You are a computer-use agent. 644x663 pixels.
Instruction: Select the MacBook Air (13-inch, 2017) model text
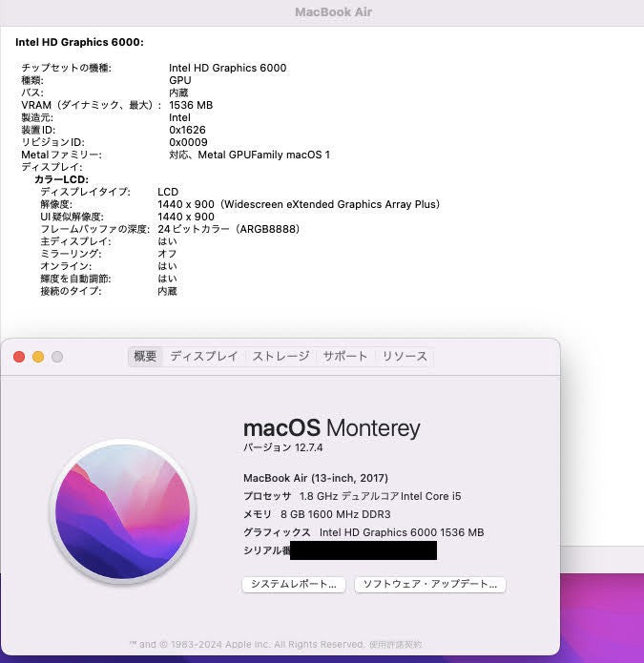tap(316, 478)
